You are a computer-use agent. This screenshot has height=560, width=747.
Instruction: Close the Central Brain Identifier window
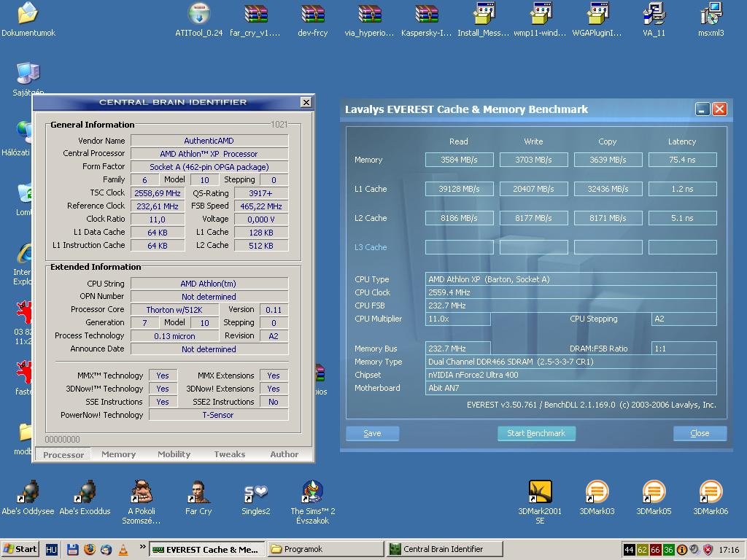306,102
